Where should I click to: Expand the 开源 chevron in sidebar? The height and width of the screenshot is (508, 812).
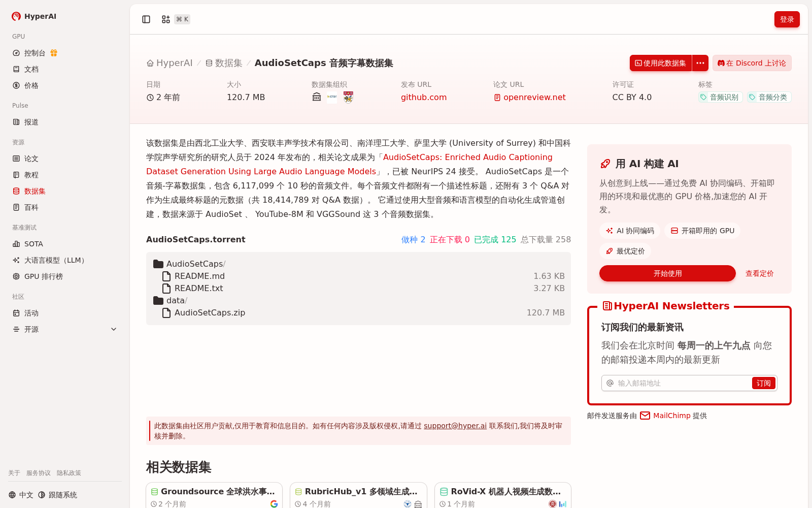[x=114, y=329]
